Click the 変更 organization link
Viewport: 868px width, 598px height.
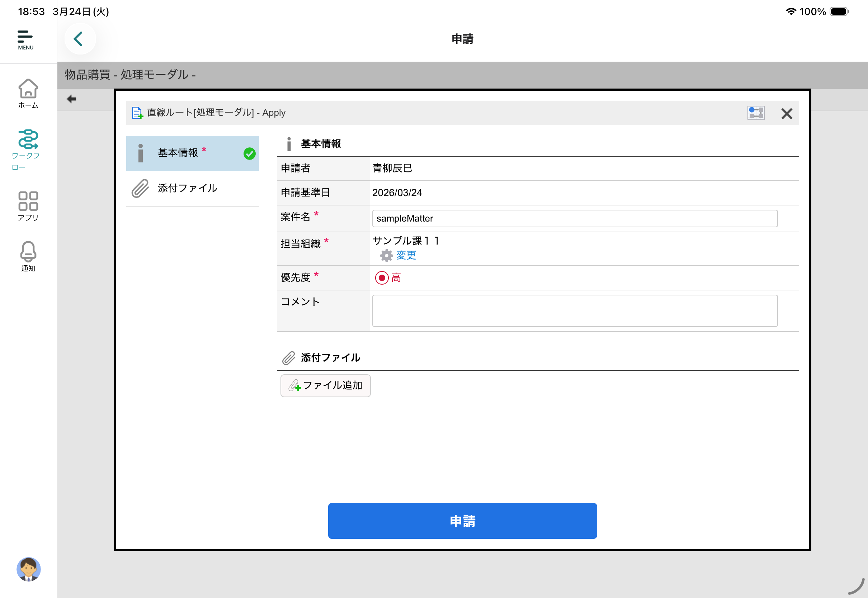pyautogui.click(x=406, y=256)
